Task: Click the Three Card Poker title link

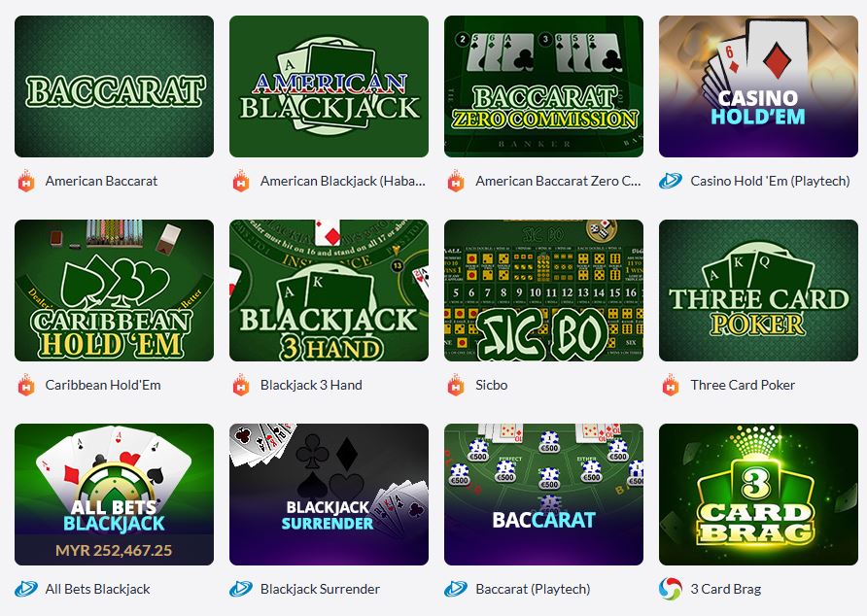Action: click(743, 385)
